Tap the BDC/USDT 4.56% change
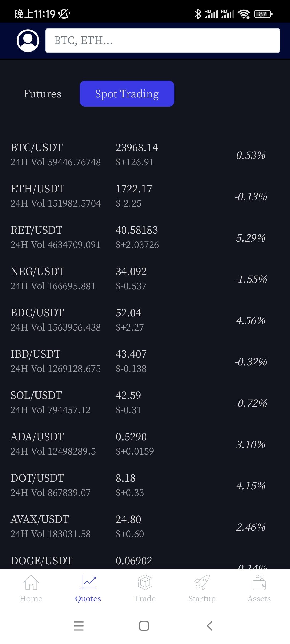The image size is (290, 644). click(x=251, y=321)
